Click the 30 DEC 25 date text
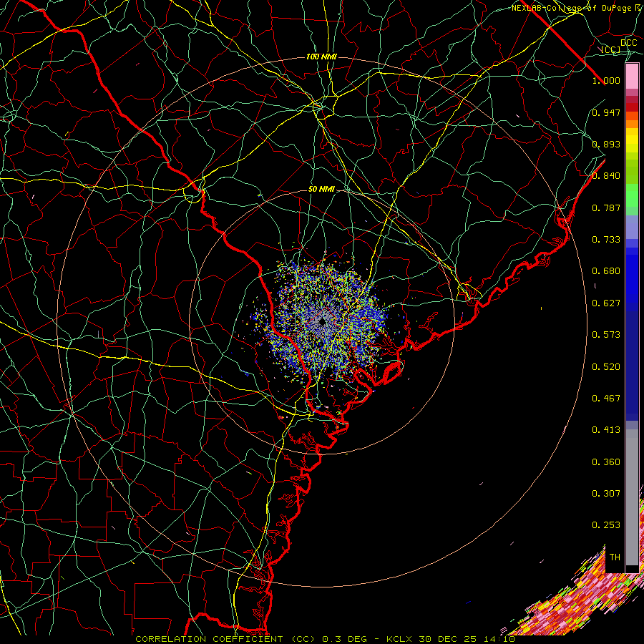Viewport: 644px width, 644px height. pyautogui.click(x=448, y=639)
